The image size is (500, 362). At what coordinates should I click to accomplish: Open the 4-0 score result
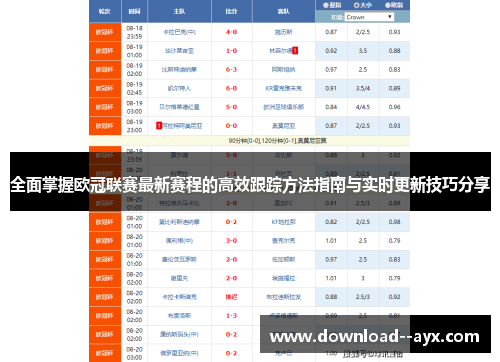point(231,32)
